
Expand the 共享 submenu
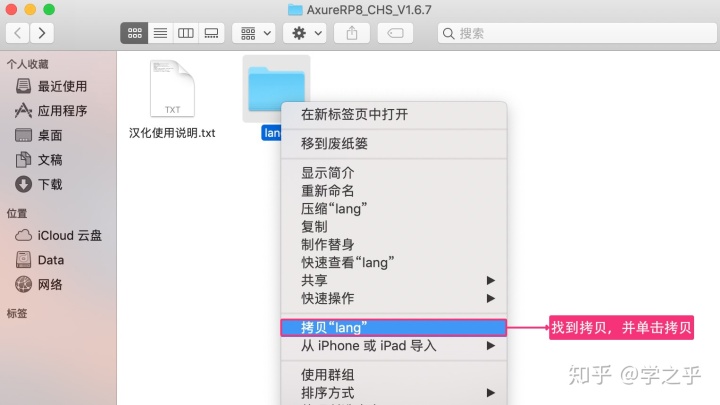click(393, 280)
